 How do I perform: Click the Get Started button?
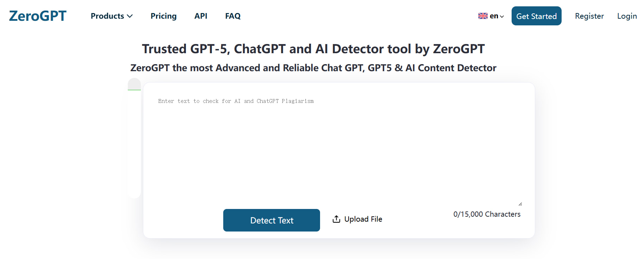pyautogui.click(x=536, y=16)
